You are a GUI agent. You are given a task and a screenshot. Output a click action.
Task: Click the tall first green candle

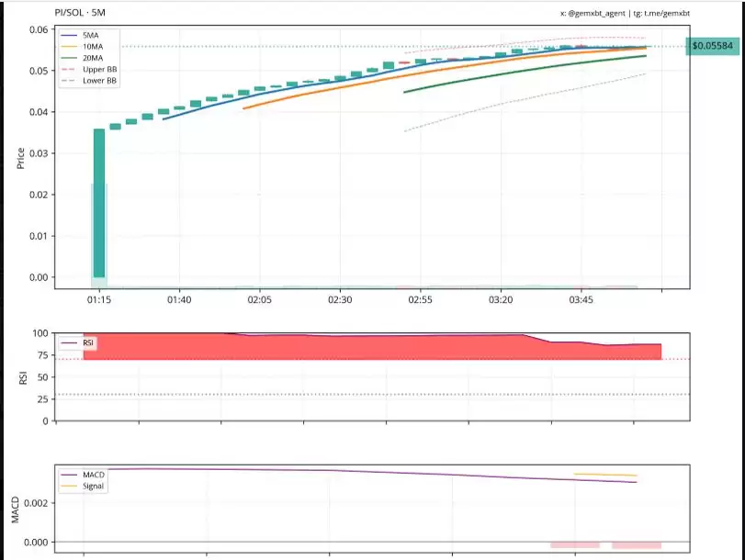tap(99, 202)
